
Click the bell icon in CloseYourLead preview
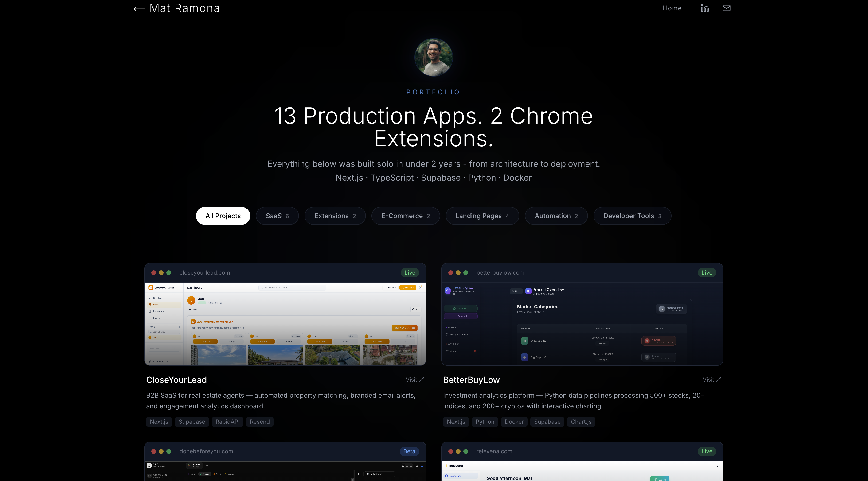click(419, 287)
